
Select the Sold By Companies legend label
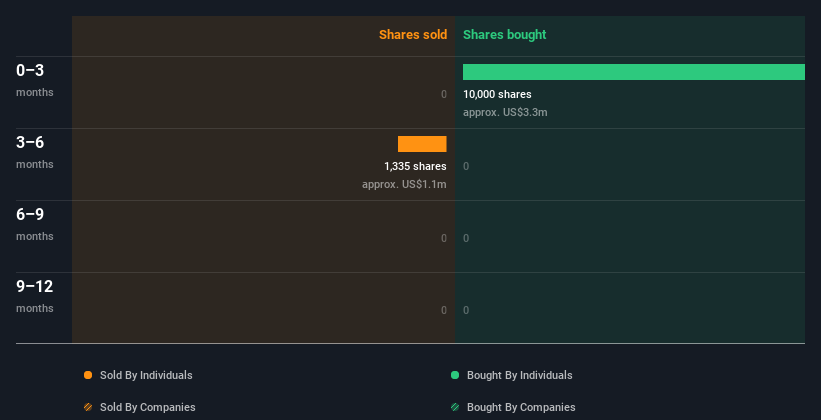148,407
